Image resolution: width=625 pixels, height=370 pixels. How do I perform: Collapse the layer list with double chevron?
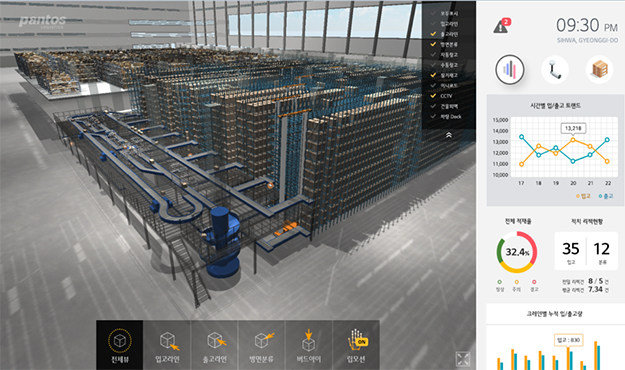click(x=448, y=135)
